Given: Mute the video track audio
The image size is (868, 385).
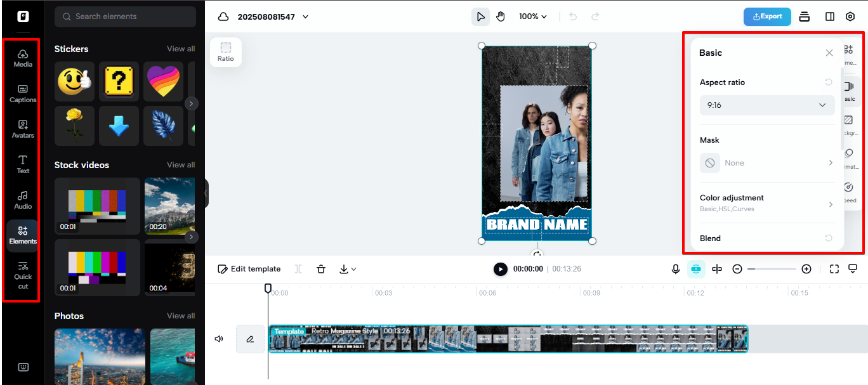Looking at the screenshot, I should point(219,339).
